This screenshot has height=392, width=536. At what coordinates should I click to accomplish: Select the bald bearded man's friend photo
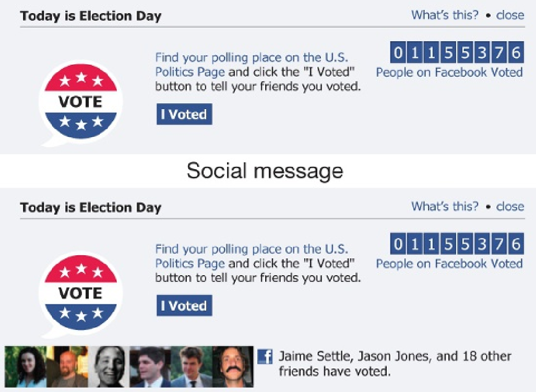(67, 366)
